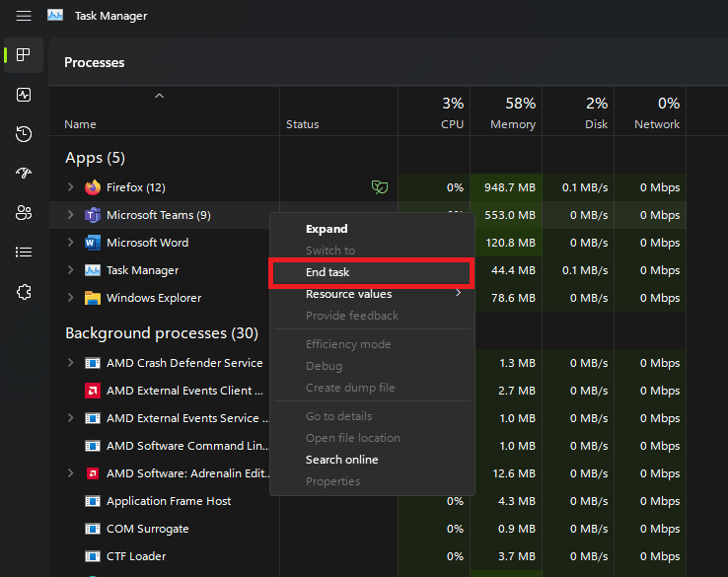Image resolution: width=728 pixels, height=577 pixels.
Task: Click Windows Explorer memory value 78.6 MB
Action: [x=513, y=298]
